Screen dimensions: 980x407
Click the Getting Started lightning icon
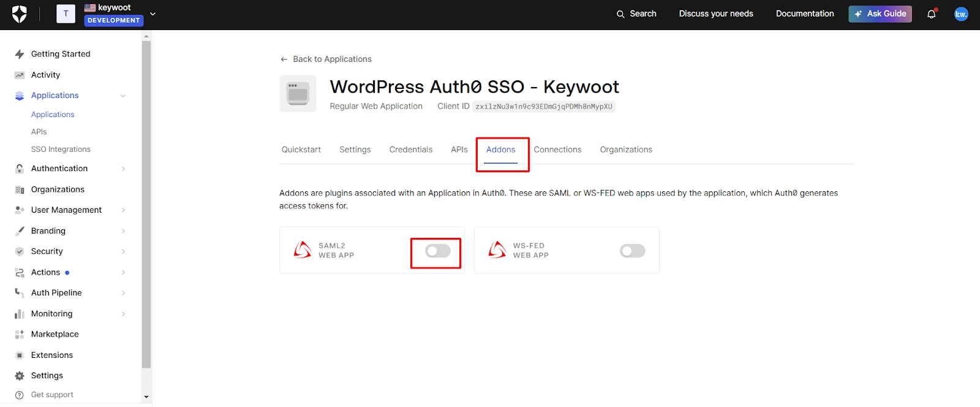[20, 54]
